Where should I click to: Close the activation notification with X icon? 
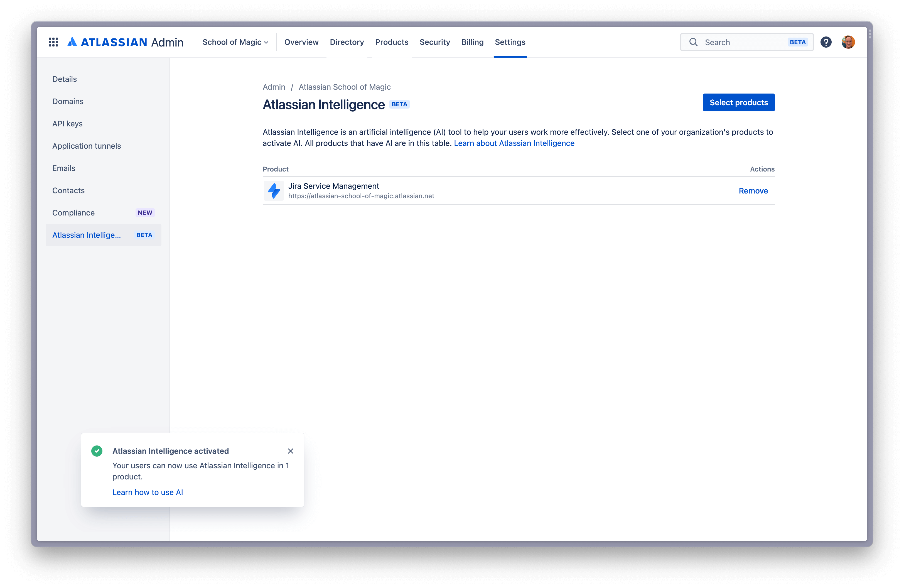pos(291,451)
